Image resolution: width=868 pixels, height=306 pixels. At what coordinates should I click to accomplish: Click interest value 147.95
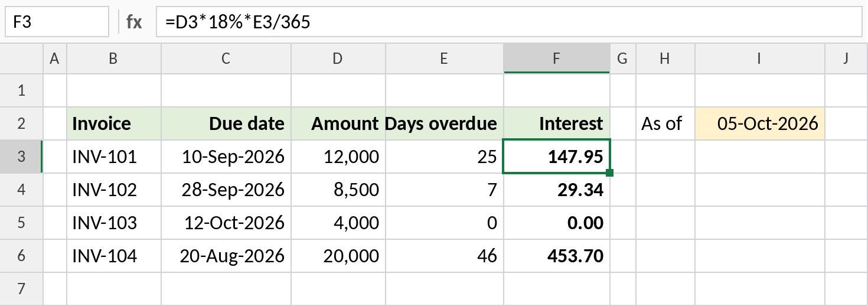557,157
